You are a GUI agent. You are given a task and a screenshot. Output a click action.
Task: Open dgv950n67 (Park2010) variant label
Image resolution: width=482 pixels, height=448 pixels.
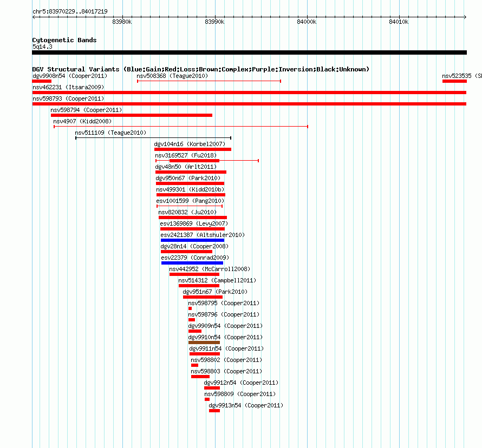coord(188,178)
